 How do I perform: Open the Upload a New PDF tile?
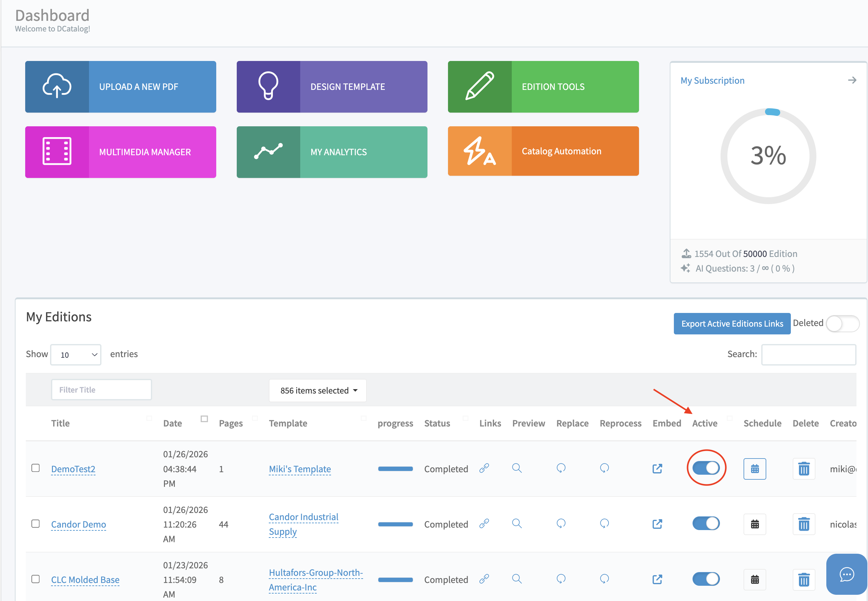click(120, 86)
